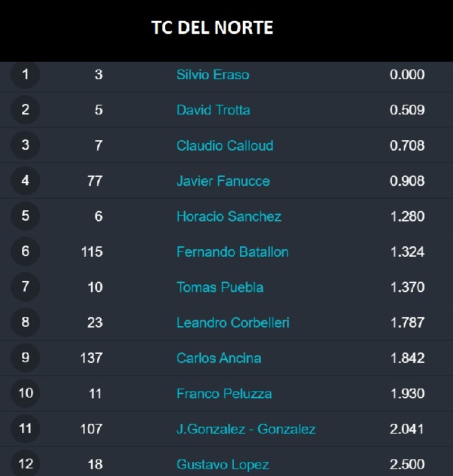Select Carlos Ancina name link
Viewport: 453px width, 476px height.
(219, 358)
